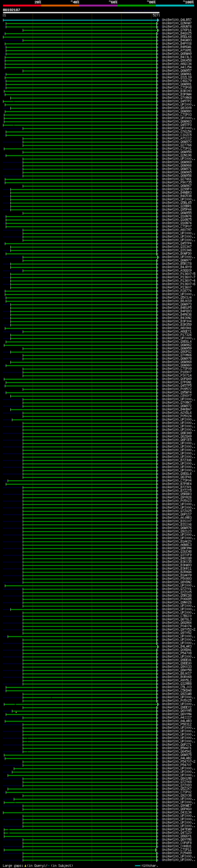Open hit UniRef100_Q76P11

point(177,30)
